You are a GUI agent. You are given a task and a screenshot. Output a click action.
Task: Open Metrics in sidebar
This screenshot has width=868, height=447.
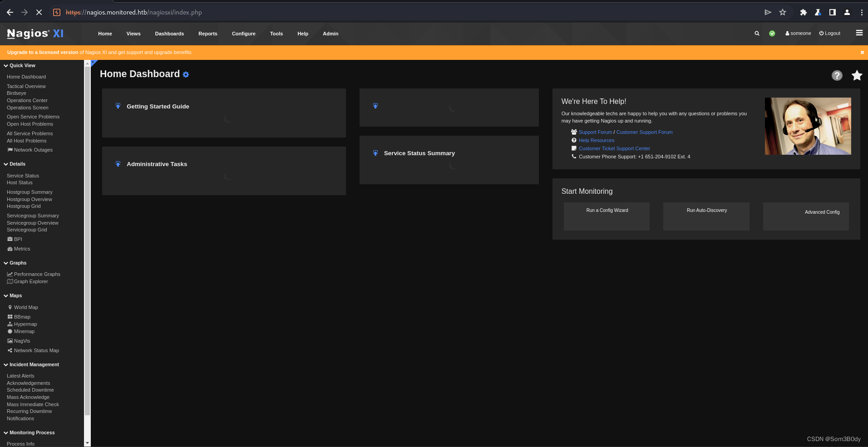[x=19, y=249]
